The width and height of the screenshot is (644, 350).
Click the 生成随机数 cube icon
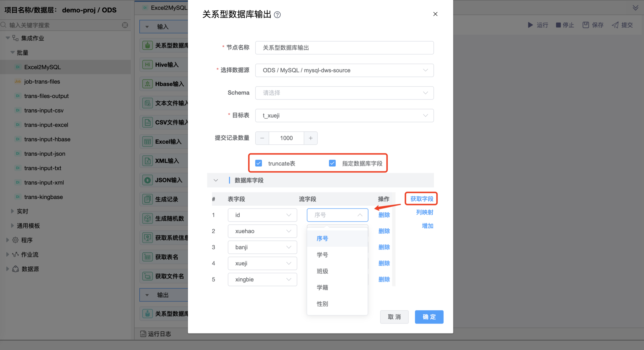[x=148, y=218]
